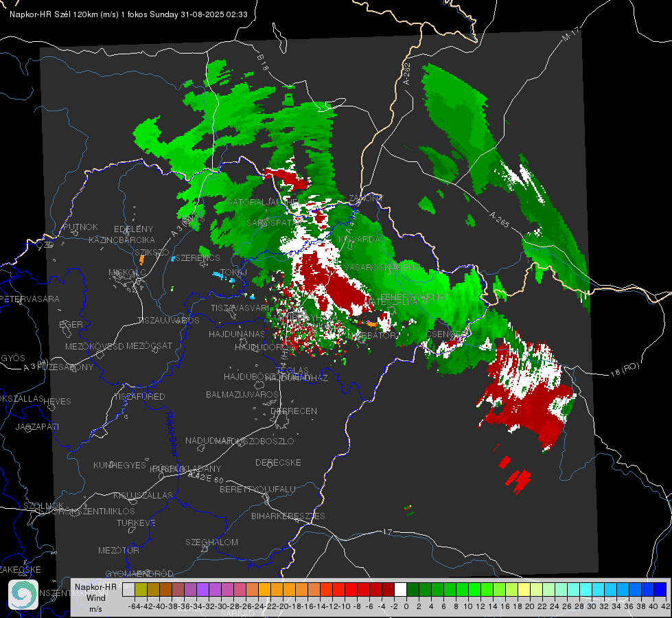The image size is (672, 618).
Task: Select the KISVÁRDA label
Action: (359, 240)
